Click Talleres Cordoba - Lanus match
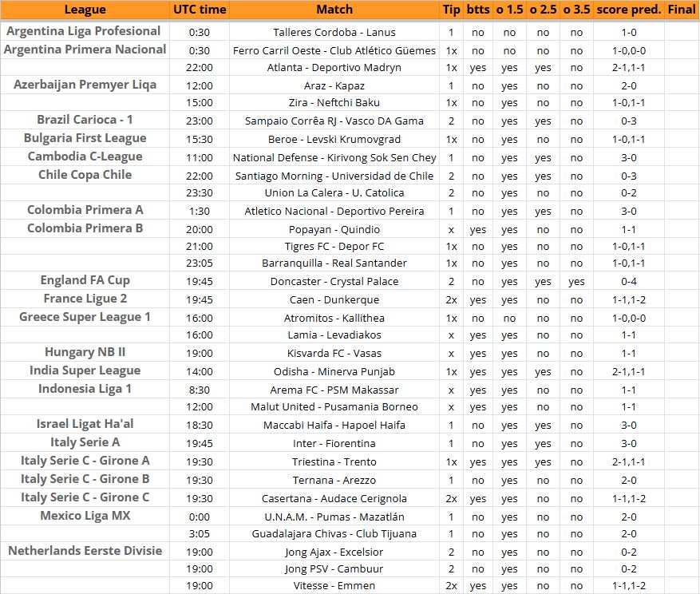700x594 pixels. tap(334, 32)
